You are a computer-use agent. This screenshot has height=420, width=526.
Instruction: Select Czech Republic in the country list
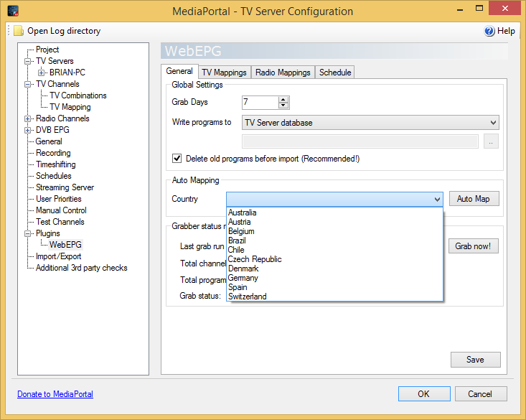tap(255, 259)
